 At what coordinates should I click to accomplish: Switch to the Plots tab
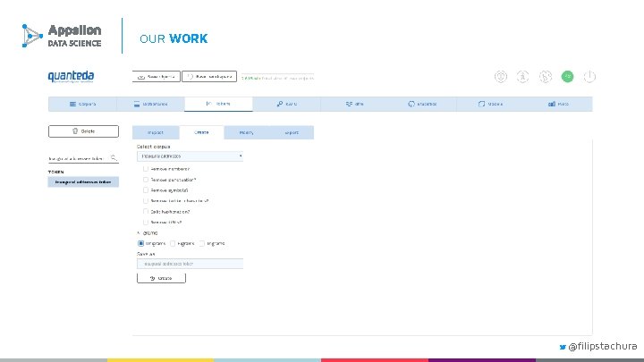(x=558, y=104)
